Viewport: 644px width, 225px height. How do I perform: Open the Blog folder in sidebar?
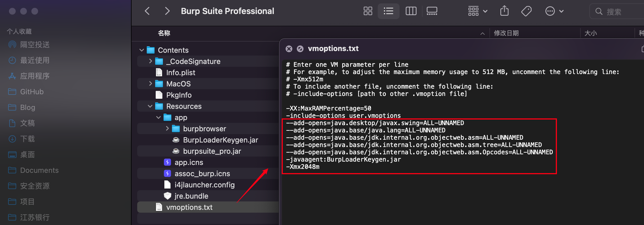click(x=22, y=107)
